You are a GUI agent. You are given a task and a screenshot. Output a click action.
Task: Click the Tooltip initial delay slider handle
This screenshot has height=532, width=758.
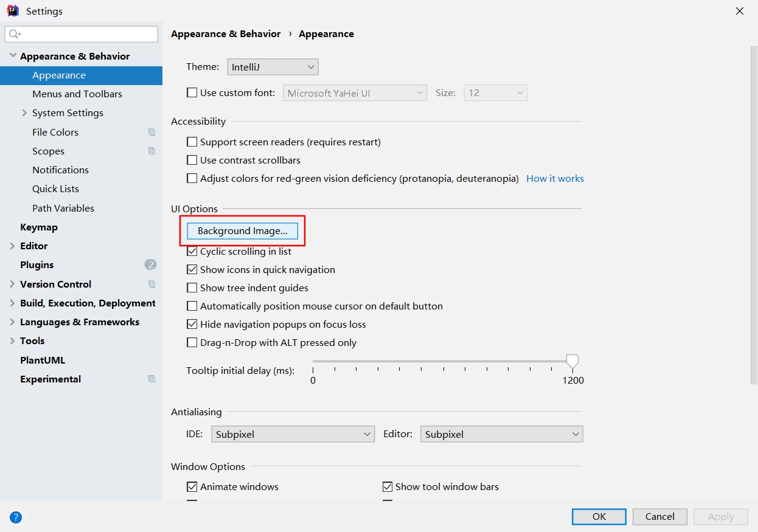click(x=572, y=361)
